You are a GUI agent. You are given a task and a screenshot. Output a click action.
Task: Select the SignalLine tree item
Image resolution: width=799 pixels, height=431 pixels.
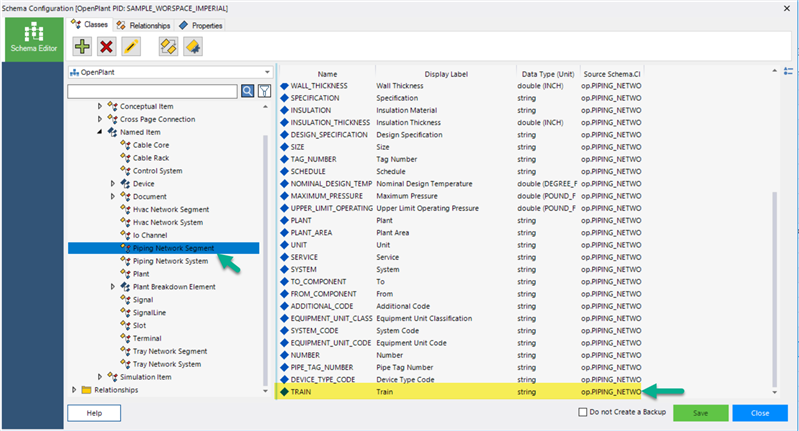click(149, 312)
